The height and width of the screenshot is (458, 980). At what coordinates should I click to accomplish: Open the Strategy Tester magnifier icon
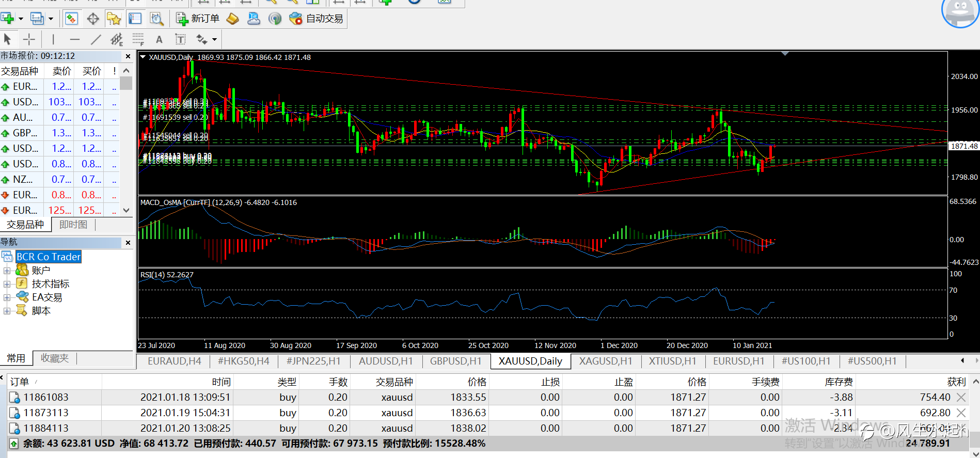156,19
